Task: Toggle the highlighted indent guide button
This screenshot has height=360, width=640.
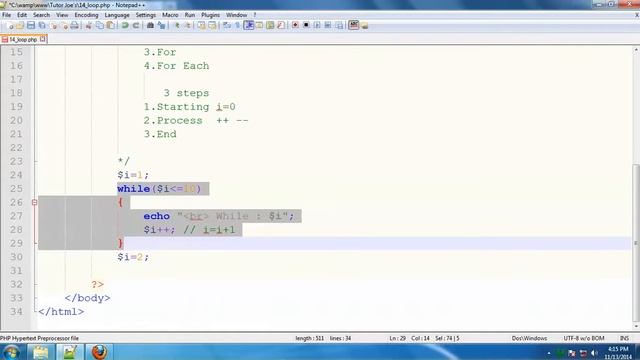Action: 249,25
